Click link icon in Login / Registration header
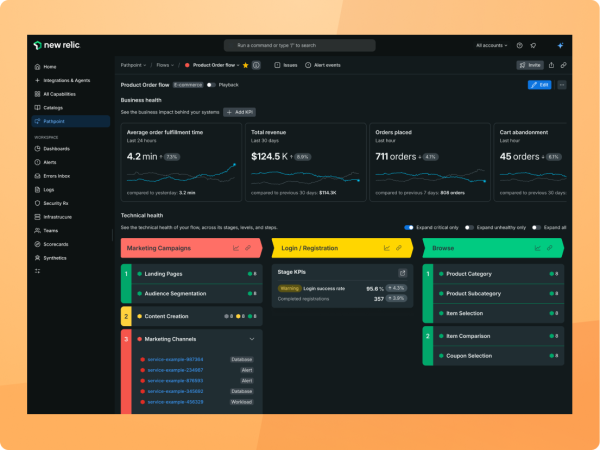600x450 pixels. (399, 248)
